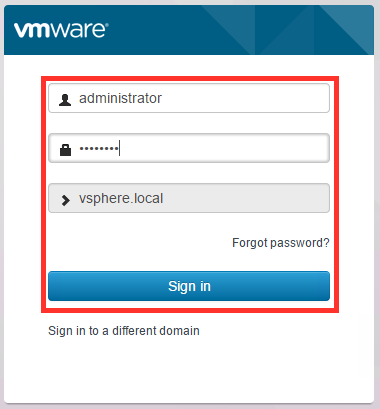
Task: Place cursor at end of password dots
Action: coord(119,148)
